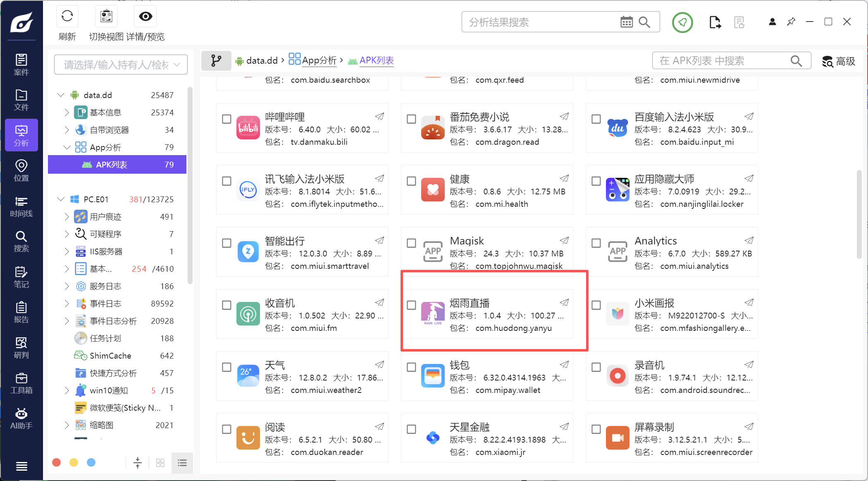
Task: Check the 健康 checkbox
Action: click(411, 181)
